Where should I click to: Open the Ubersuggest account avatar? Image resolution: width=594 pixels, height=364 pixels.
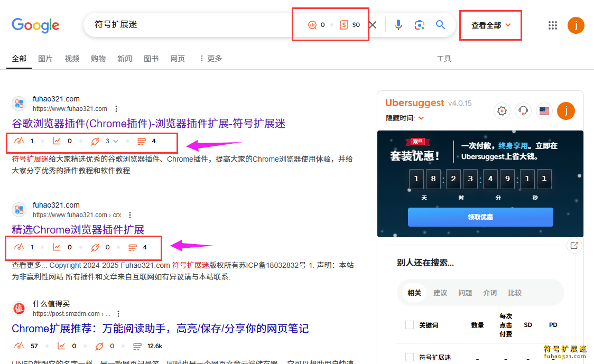566,111
